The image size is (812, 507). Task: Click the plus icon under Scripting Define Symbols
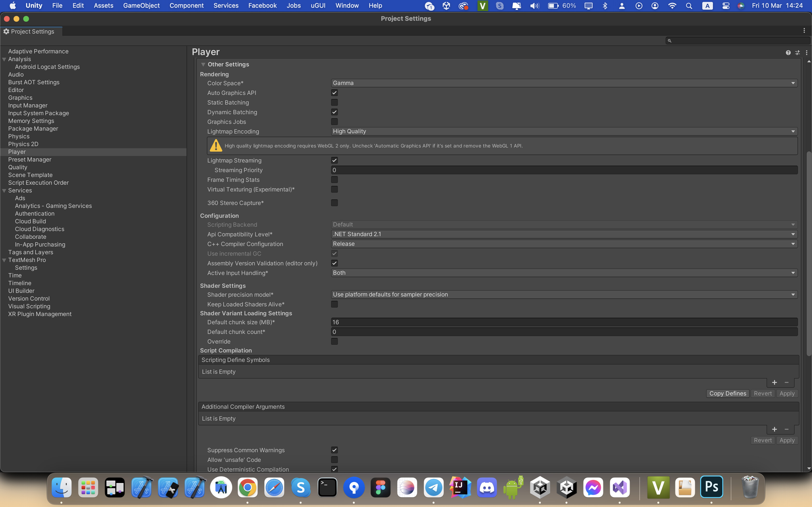pyautogui.click(x=774, y=383)
